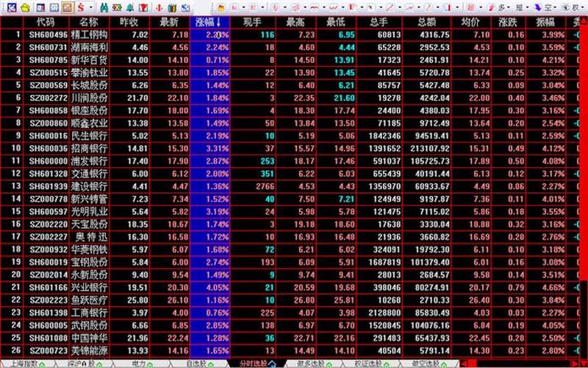Viewport: 588px width, 368px height.
Task: Sort by the 涨幅 column header
Action: point(210,22)
